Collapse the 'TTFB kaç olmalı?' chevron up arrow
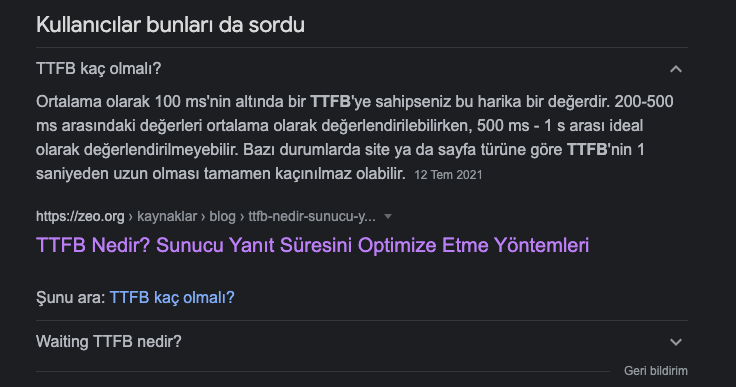Screen dimensions: 736x387 (675, 70)
